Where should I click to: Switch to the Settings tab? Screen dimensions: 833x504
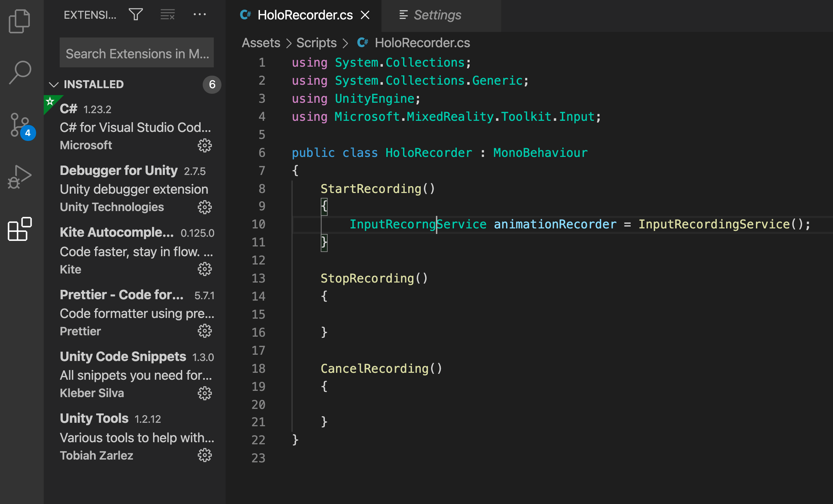pos(437,15)
